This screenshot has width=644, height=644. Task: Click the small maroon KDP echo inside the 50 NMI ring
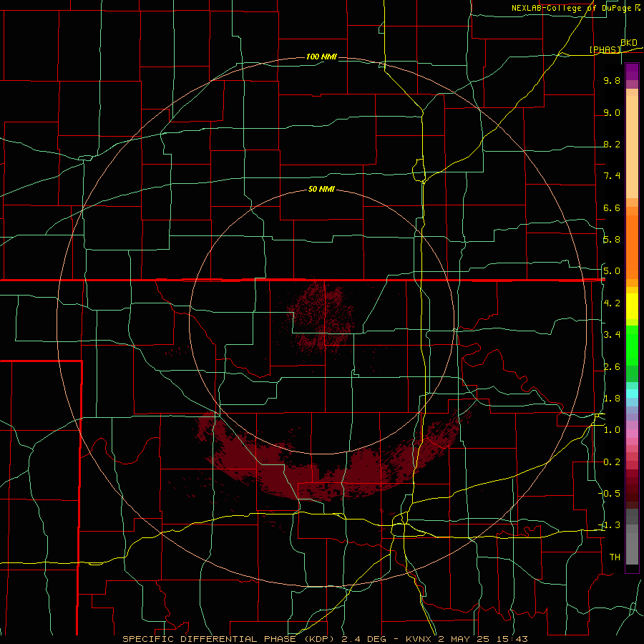tap(320, 316)
